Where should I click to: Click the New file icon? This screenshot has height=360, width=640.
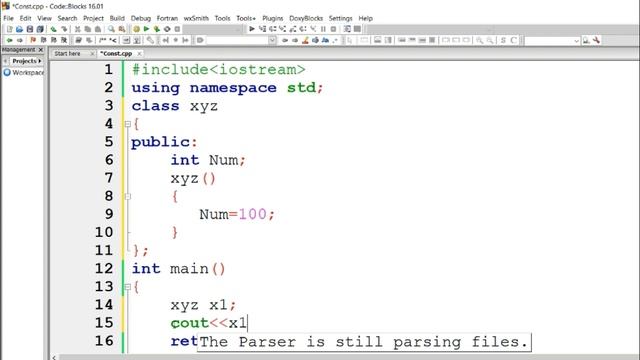[x=9, y=29]
